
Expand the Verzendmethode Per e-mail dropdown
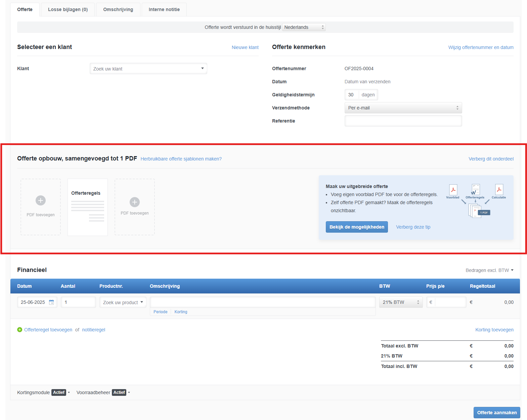click(403, 108)
